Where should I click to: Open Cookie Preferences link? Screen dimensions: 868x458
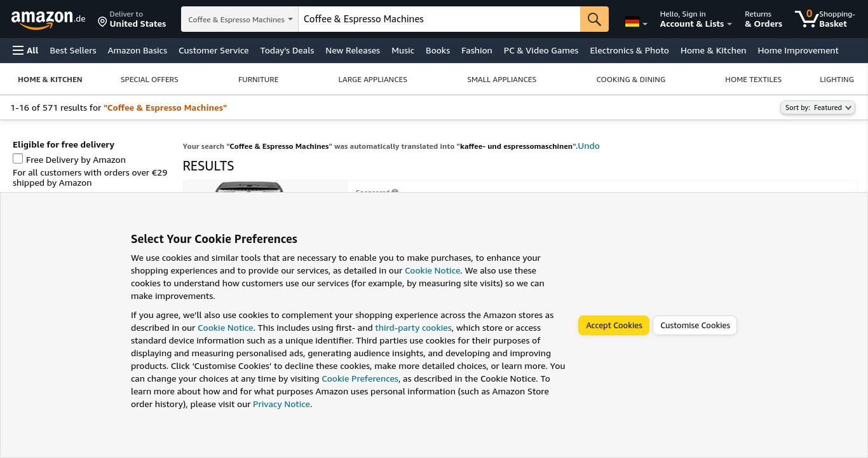pyautogui.click(x=360, y=378)
